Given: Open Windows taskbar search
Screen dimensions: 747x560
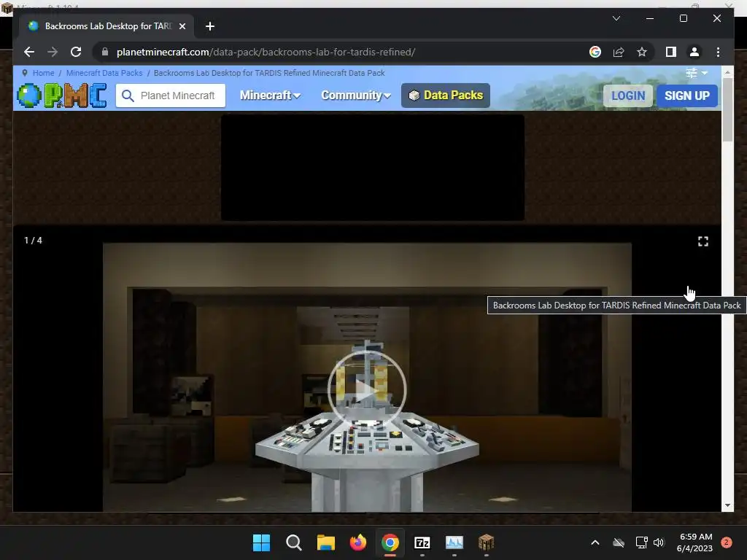Looking at the screenshot, I should tap(293, 542).
